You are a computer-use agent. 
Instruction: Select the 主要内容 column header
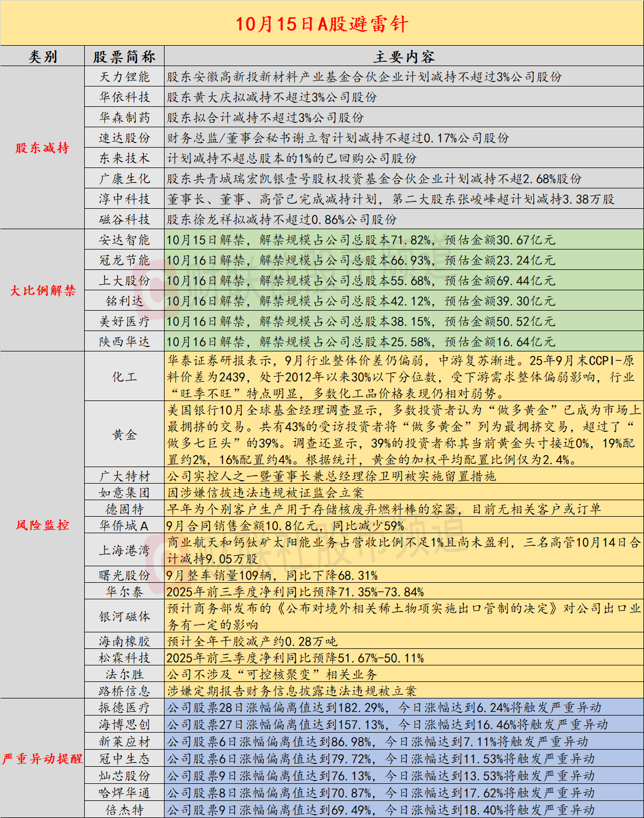404,56
